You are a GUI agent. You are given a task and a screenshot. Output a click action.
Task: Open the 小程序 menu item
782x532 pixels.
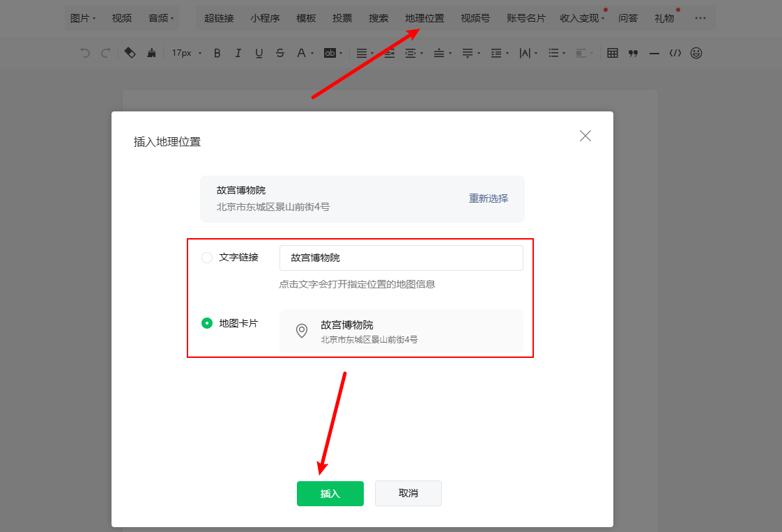click(265, 18)
